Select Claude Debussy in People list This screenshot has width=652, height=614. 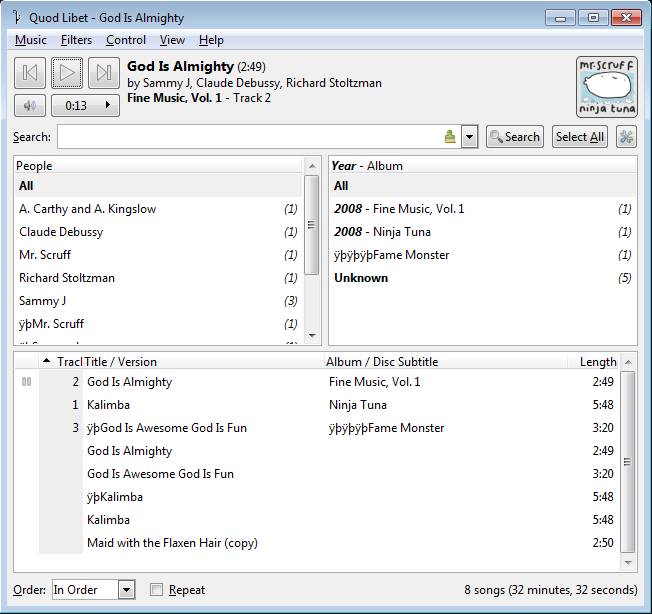click(x=158, y=232)
